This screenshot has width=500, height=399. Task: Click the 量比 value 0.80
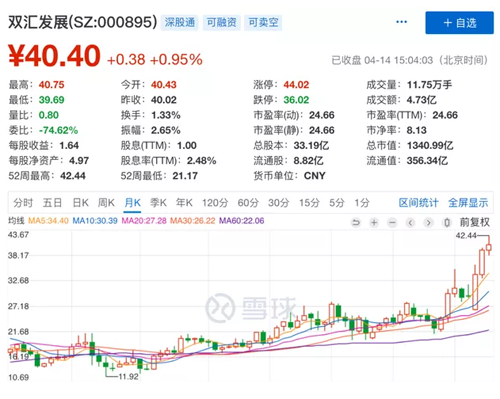(49, 115)
